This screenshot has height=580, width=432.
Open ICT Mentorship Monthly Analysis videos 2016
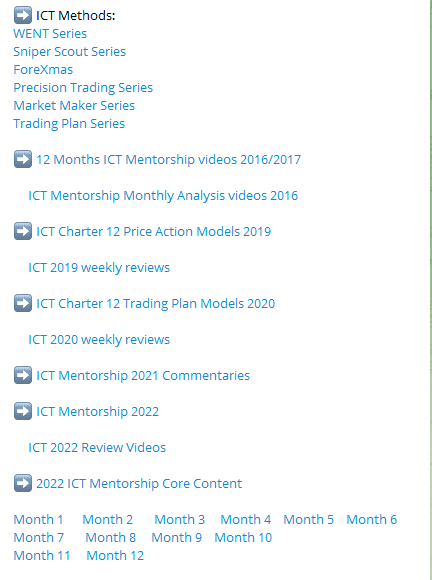click(163, 196)
